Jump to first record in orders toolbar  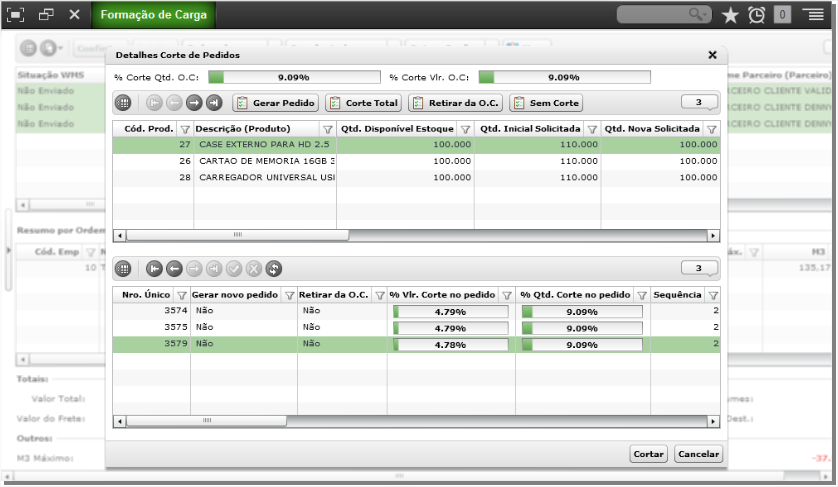coord(154,269)
